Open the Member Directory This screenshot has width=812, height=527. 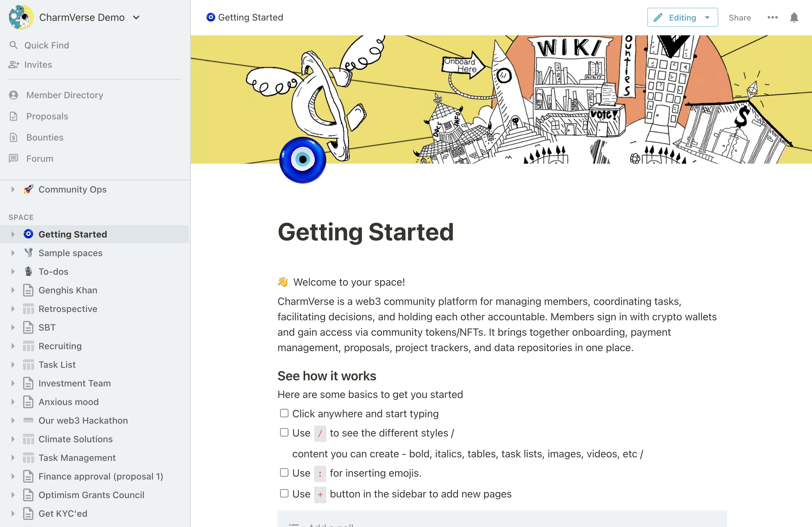point(65,95)
